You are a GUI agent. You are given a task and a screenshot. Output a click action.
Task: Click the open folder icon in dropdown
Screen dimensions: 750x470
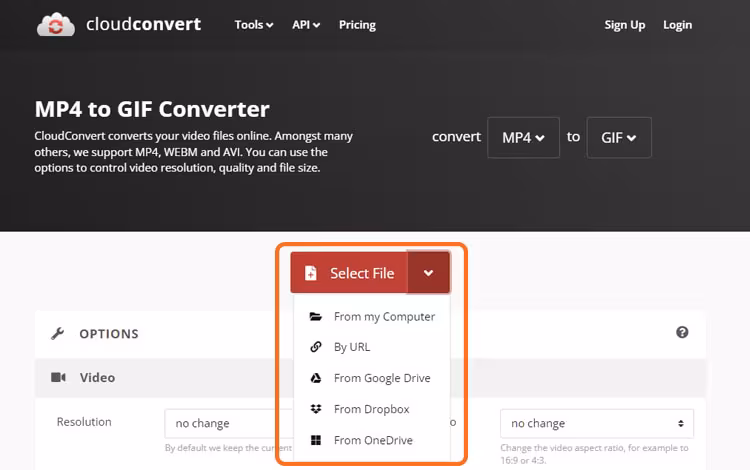316,317
